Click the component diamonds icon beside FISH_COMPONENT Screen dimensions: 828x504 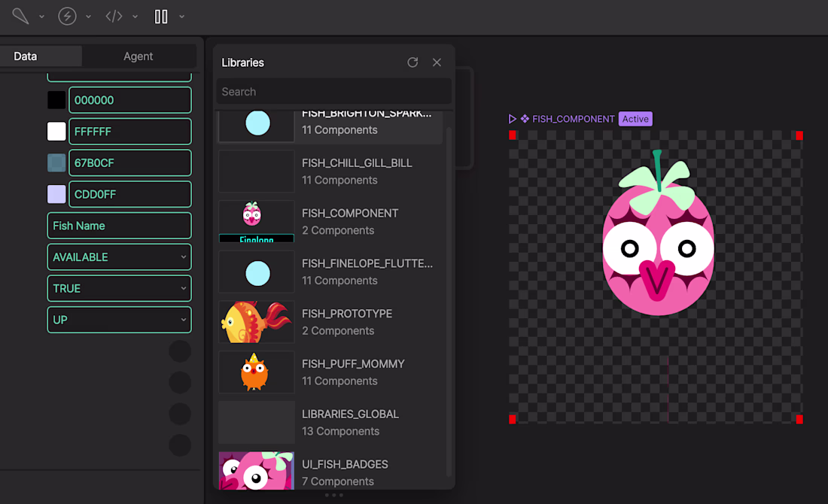[x=525, y=119]
